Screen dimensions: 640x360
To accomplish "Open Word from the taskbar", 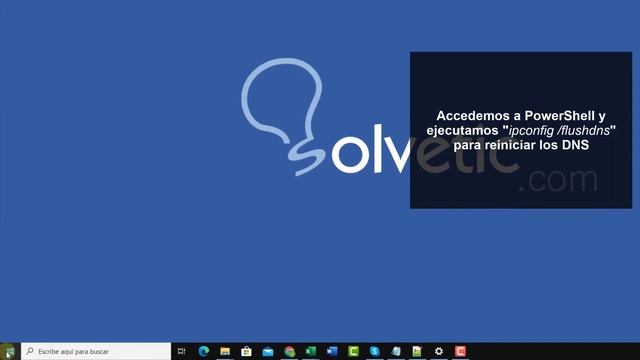I will click(x=332, y=351).
